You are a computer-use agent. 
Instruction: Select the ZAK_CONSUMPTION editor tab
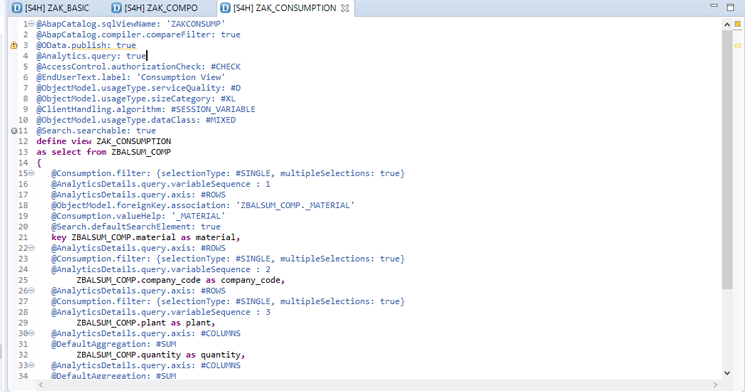tap(284, 8)
